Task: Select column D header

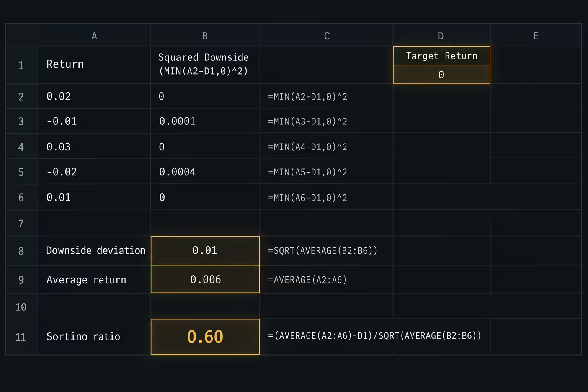Action: [x=441, y=36]
